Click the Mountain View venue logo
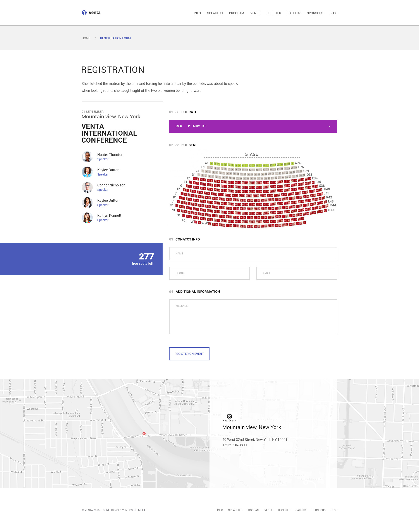The height and width of the screenshot is (532, 419). (229, 417)
